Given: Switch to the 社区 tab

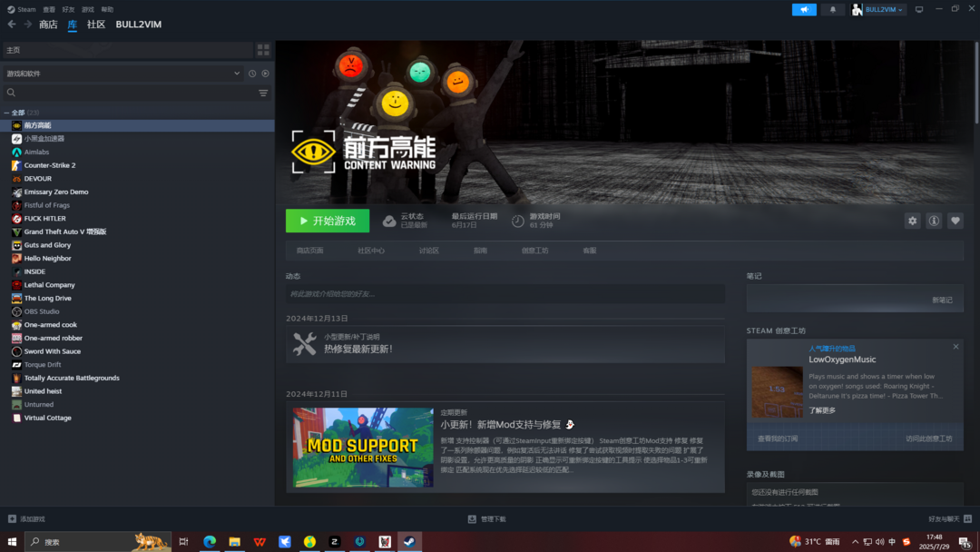Looking at the screenshot, I should [95, 25].
